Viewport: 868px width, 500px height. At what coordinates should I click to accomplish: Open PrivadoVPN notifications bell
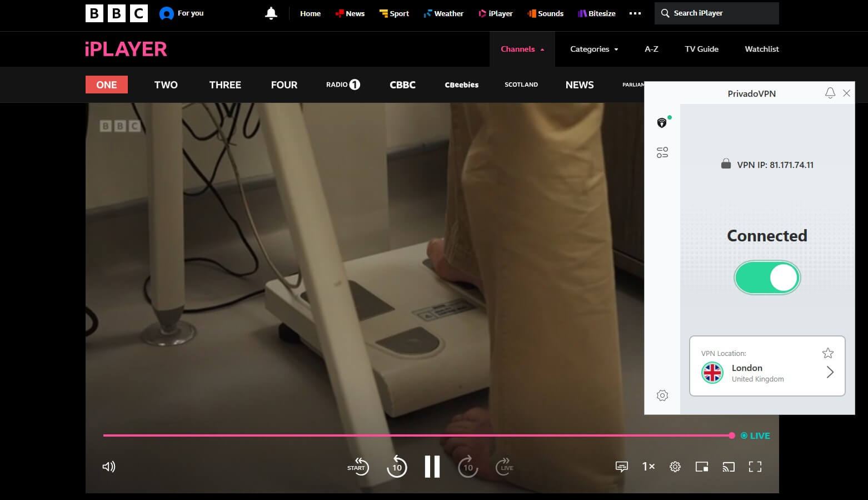tap(830, 93)
